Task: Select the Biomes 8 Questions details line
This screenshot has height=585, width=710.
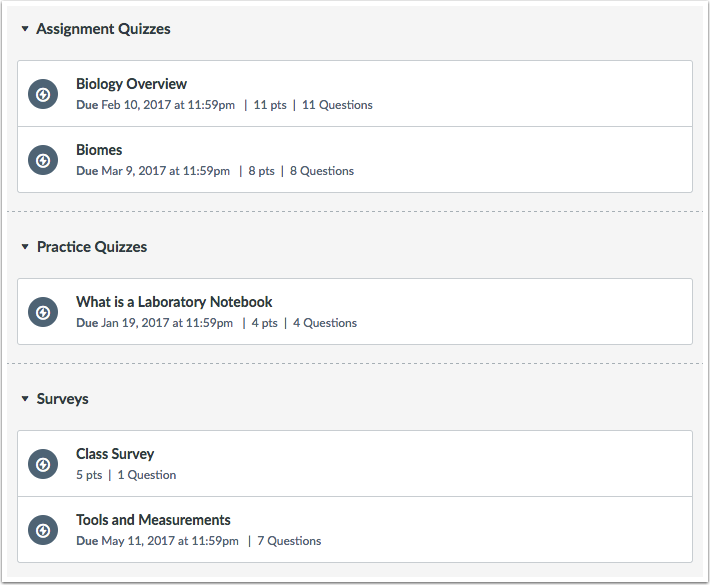Action: tap(215, 171)
